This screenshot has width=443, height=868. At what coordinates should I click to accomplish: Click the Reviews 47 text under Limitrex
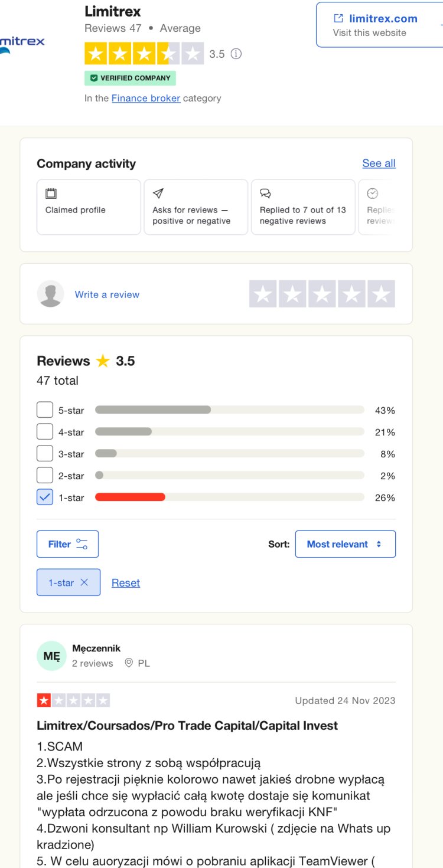pyautogui.click(x=113, y=28)
